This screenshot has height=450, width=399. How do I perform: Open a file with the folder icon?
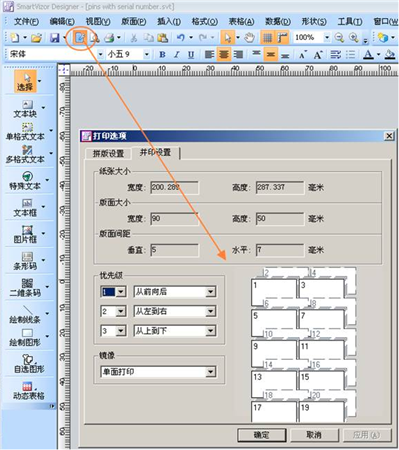click(36, 38)
